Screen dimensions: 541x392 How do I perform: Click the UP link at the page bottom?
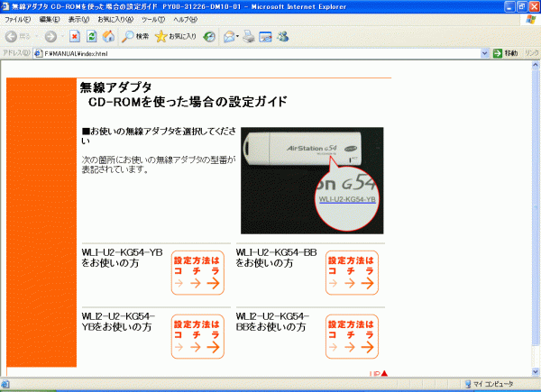tap(379, 374)
